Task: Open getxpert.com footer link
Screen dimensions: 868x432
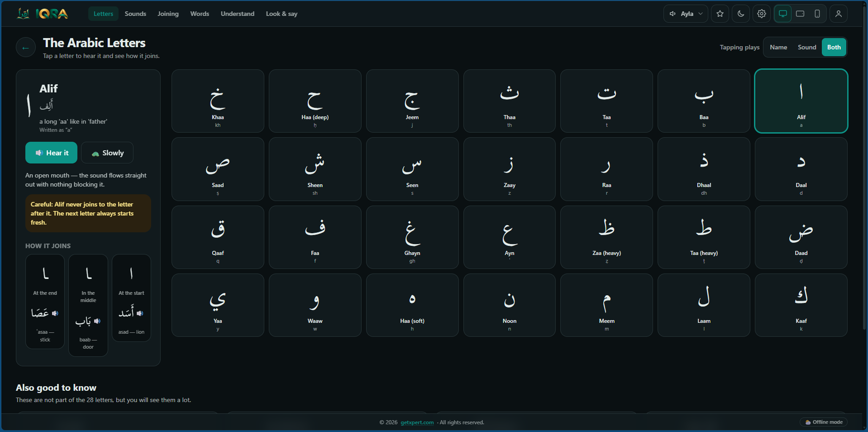Action: coord(417,422)
